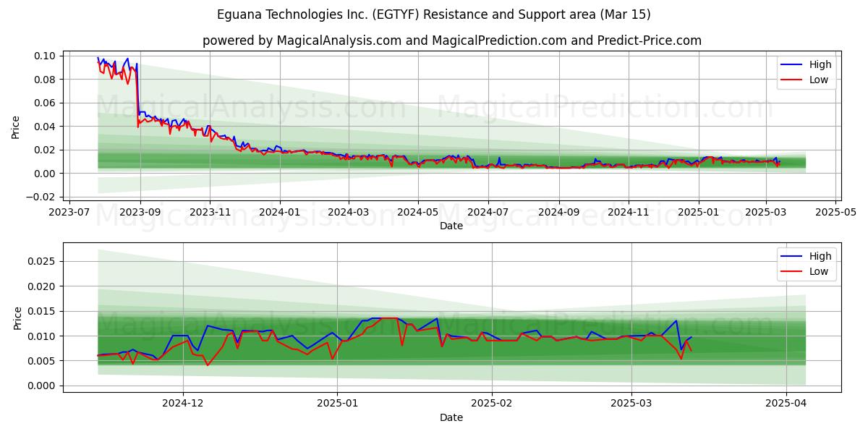Click the 0.06 price tick on upper chart
The image size is (868, 434).
pos(45,103)
